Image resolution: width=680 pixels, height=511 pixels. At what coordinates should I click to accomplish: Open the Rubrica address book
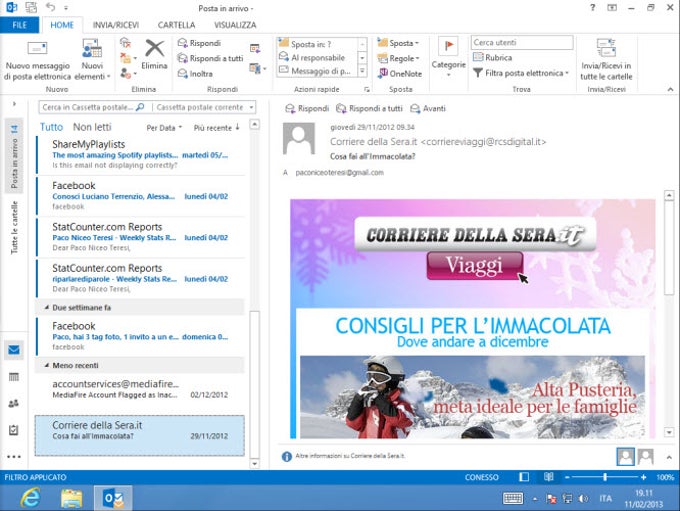coord(493,57)
